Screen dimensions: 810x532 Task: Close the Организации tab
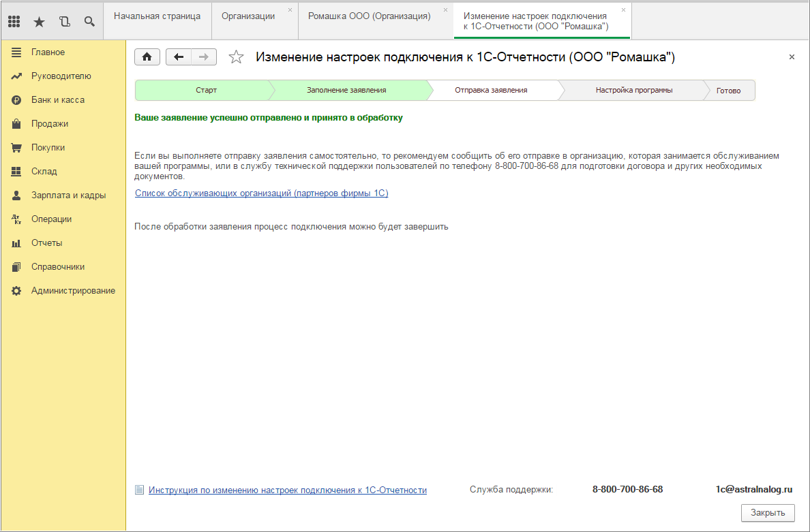tap(290, 10)
